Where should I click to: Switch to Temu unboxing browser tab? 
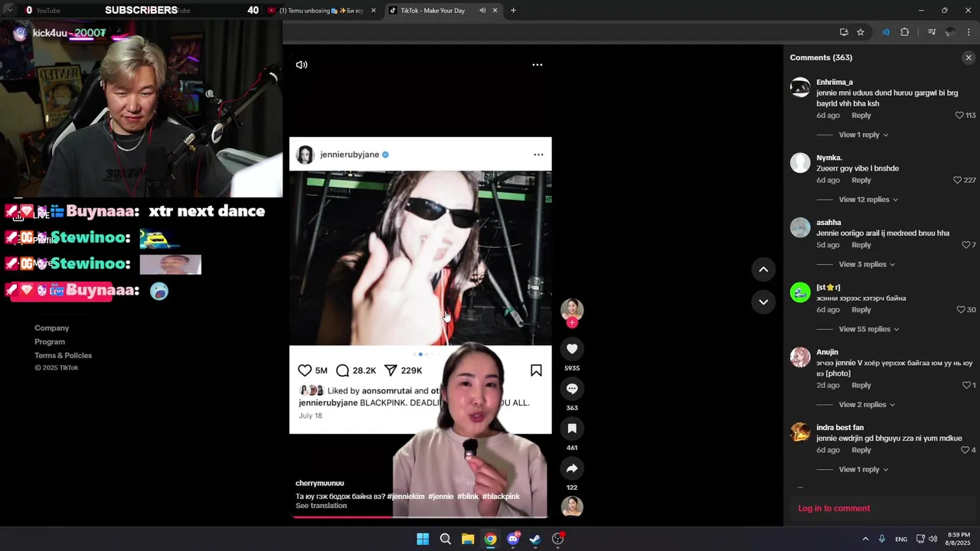point(322,11)
